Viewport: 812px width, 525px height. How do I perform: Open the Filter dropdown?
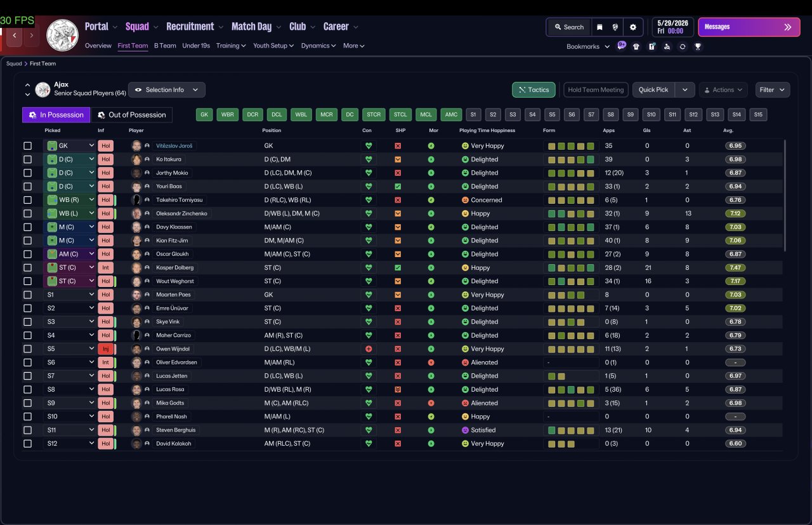[x=773, y=90]
